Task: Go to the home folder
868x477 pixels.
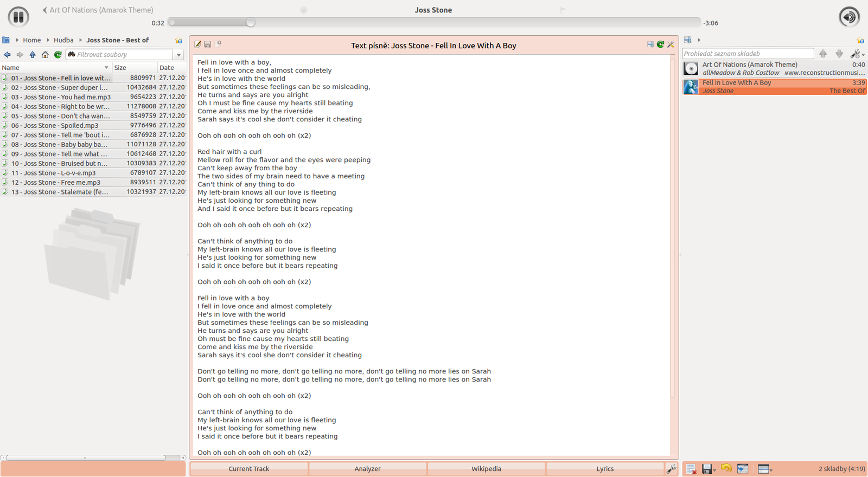Action: pos(45,55)
